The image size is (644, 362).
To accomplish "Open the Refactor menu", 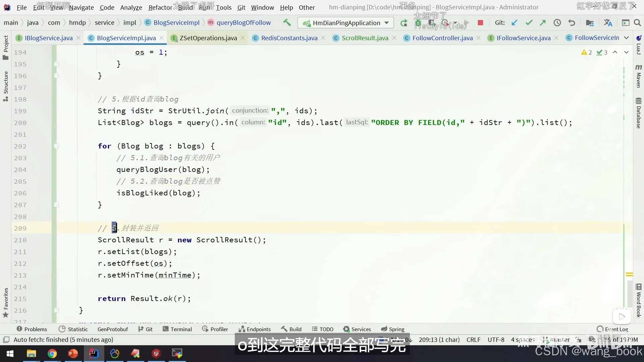I will (x=160, y=7).
